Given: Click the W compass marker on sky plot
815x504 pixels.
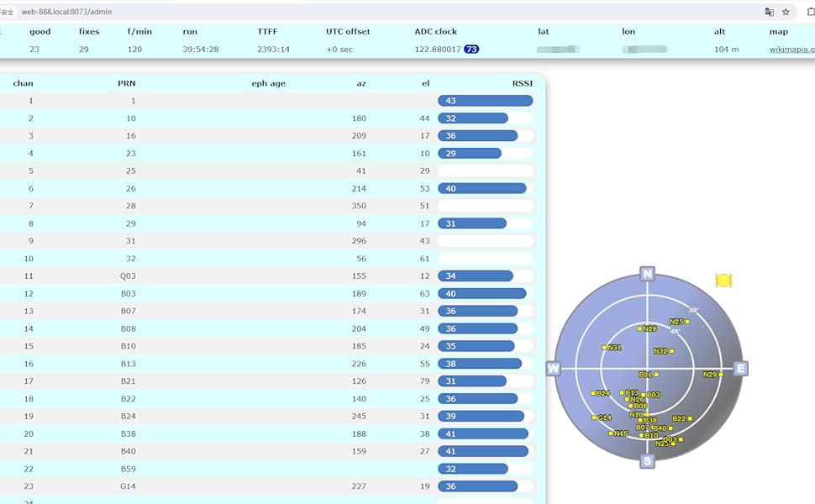Looking at the screenshot, I should tap(553, 369).
